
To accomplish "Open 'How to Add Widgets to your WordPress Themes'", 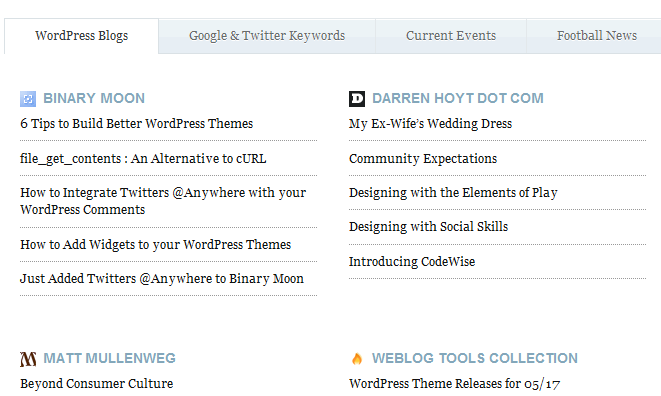I will pyautogui.click(x=156, y=245).
